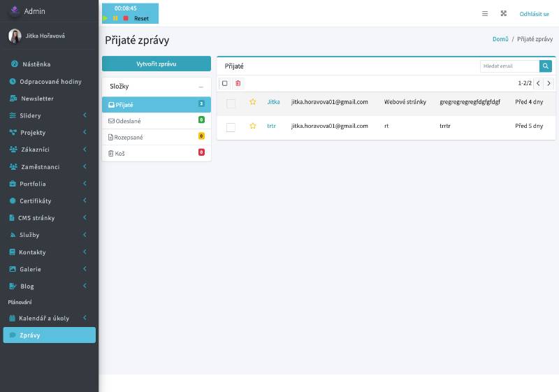Stop the timer with the red square
The image size is (559, 392).
[x=126, y=18]
